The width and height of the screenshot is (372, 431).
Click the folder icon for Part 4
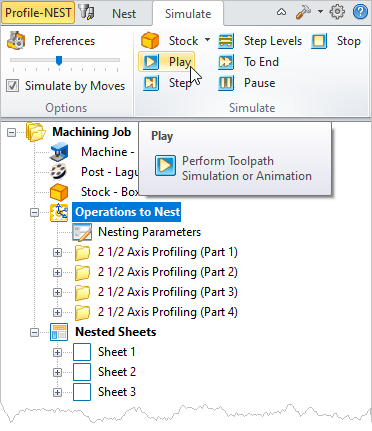click(82, 312)
